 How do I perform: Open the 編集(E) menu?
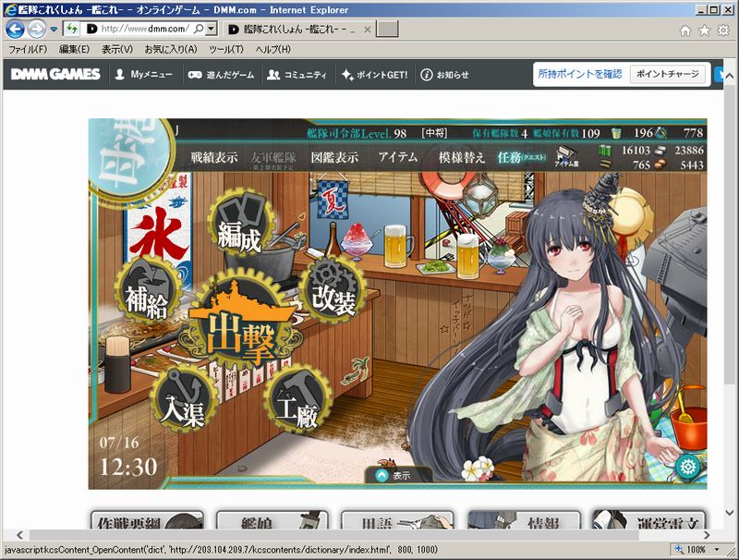click(x=74, y=49)
